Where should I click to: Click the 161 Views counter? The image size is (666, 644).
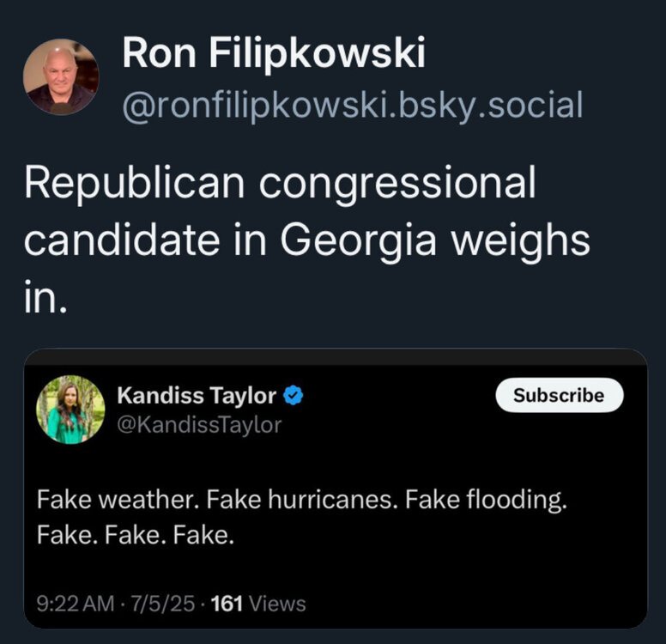[x=257, y=604]
